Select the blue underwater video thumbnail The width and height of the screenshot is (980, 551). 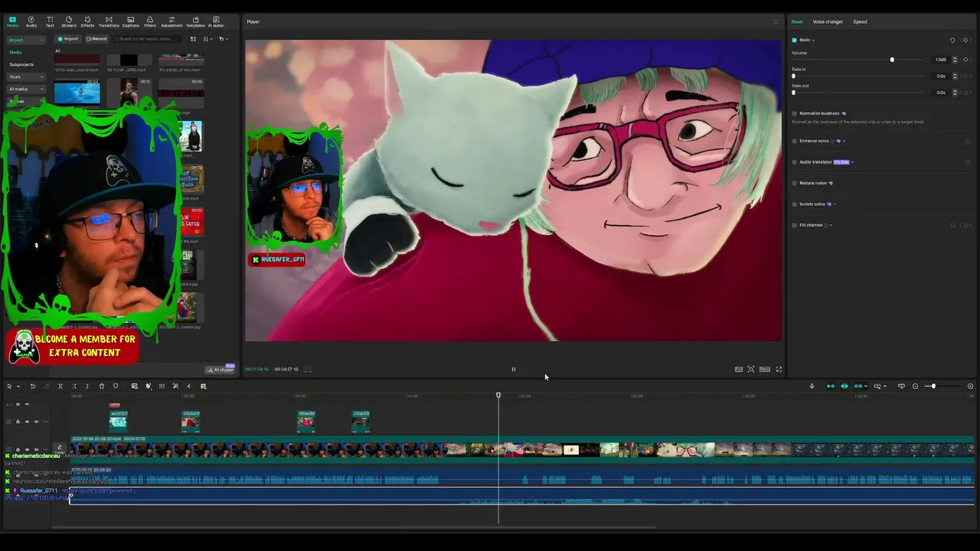(x=77, y=92)
